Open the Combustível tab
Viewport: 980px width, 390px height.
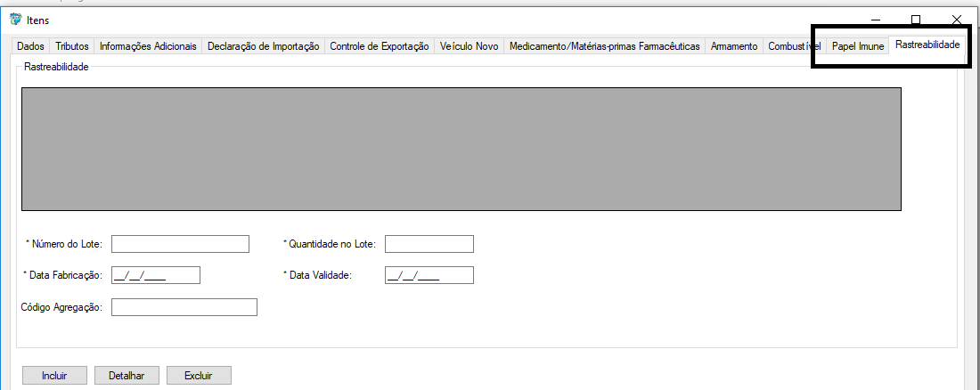pyautogui.click(x=795, y=46)
